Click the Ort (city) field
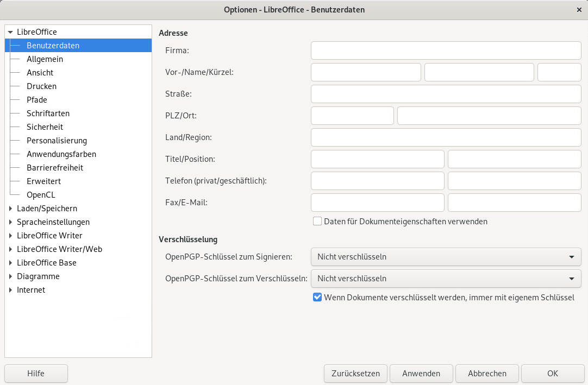 (490, 116)
